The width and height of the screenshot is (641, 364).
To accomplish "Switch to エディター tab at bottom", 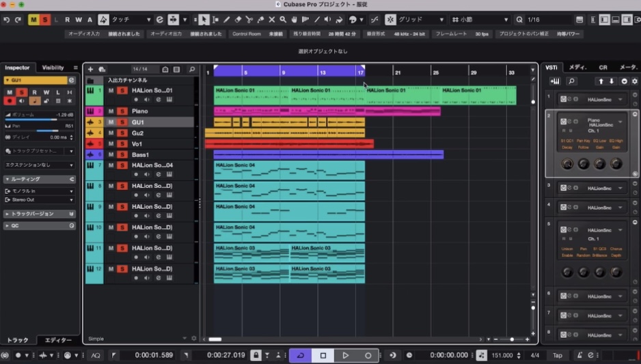I will click(x=58, y=340).
